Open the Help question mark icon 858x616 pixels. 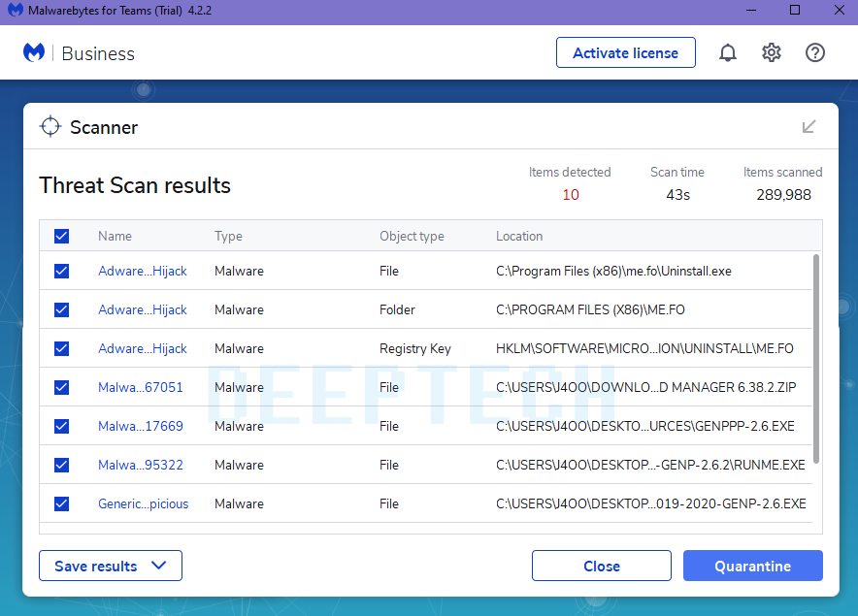tap(814, 53)
